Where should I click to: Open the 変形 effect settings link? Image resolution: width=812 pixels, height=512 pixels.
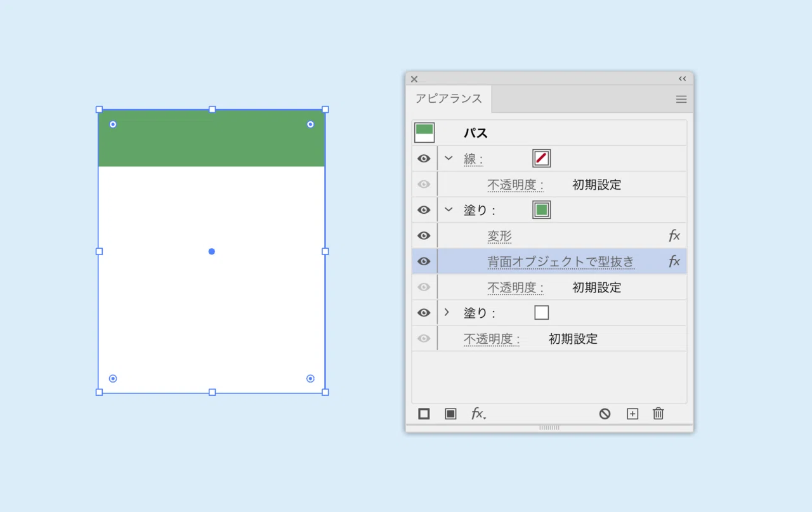coord(499,236)
